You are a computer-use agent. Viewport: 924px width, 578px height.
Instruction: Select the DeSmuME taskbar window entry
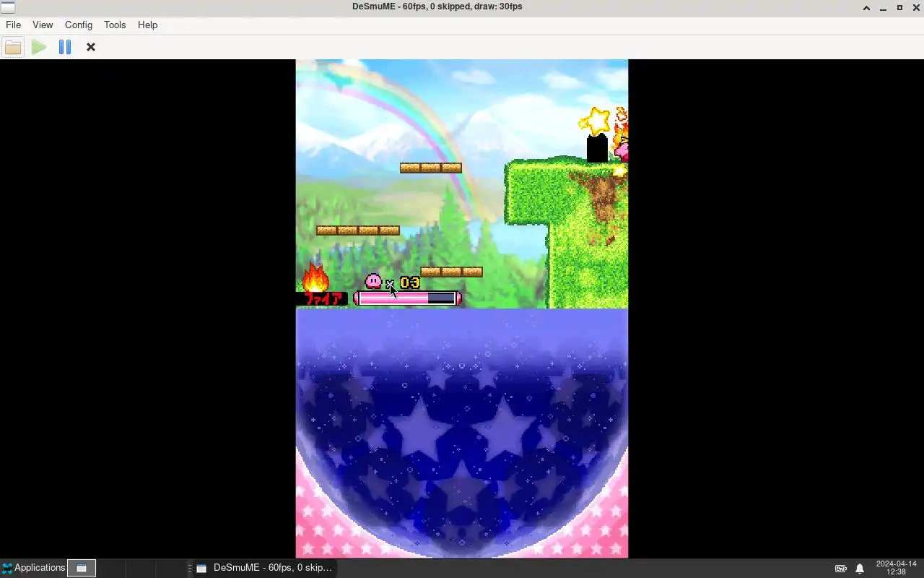(x=264, y=568)
